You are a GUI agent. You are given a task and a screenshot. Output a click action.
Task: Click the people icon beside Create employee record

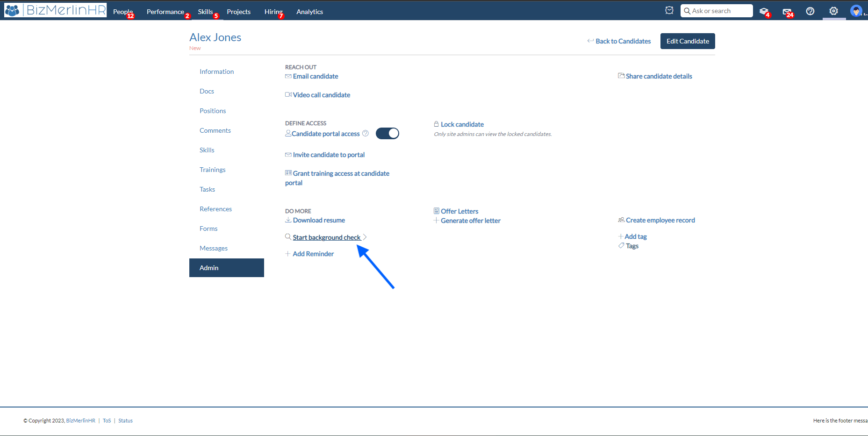(x=621, y=220)
